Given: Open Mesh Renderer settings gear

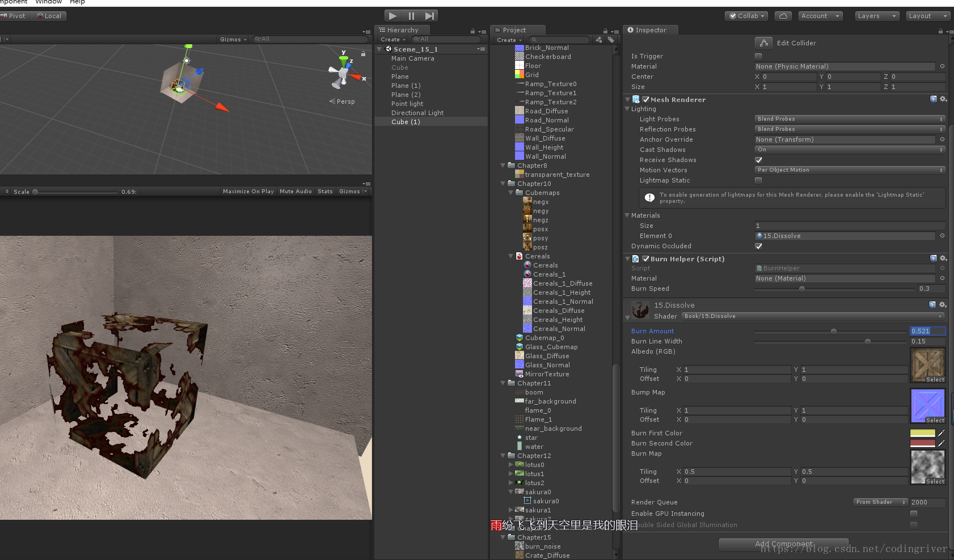Looking at the screenshot, I should 943,99.
